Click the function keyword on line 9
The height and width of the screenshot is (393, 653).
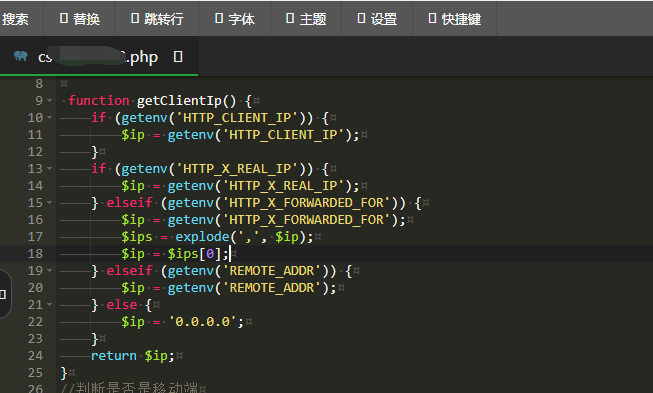point(99,100)
